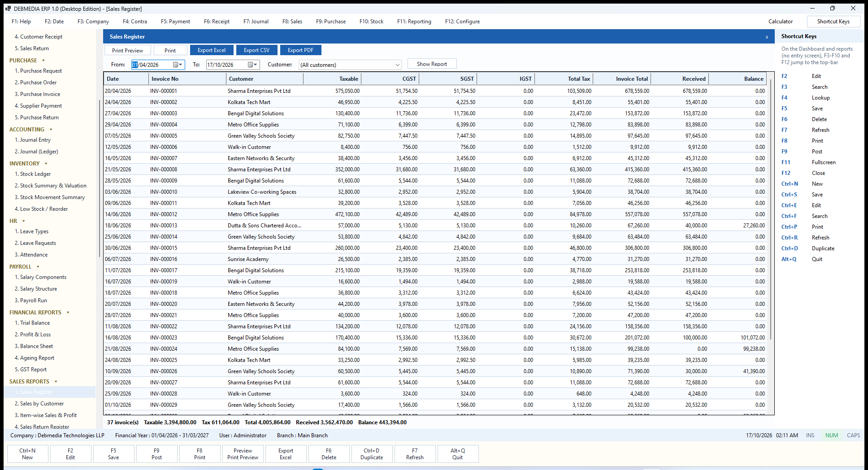Image resolution: width=868 pixels, height=470 pixels.
Task: Sort by the Balance column header
Action: (738, 79)
